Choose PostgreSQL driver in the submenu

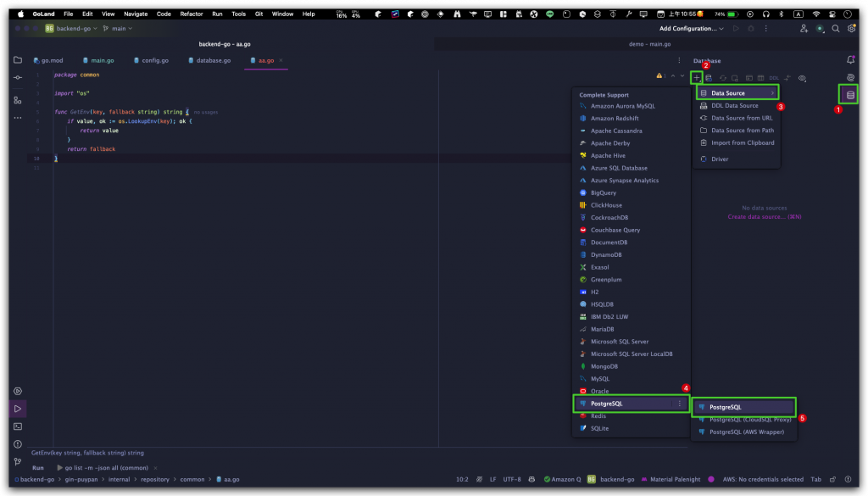tap(744, 407)
